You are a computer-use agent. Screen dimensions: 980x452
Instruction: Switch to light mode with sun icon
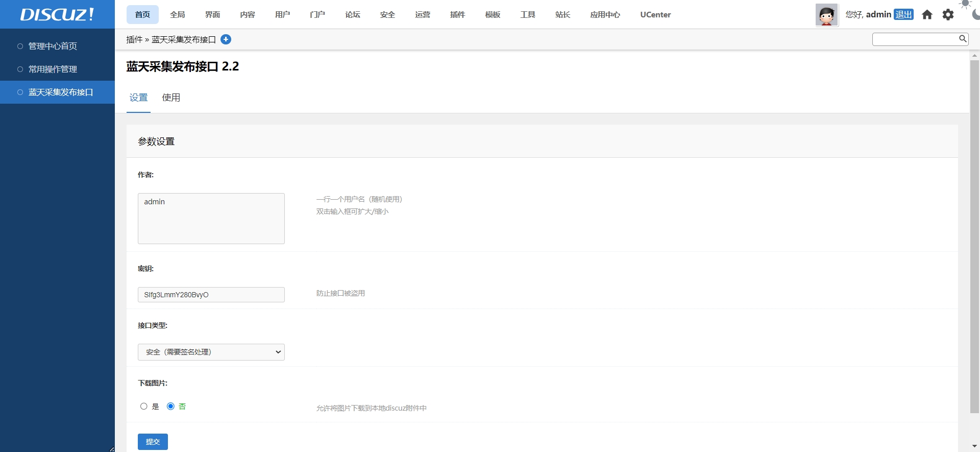coord(965,4)
